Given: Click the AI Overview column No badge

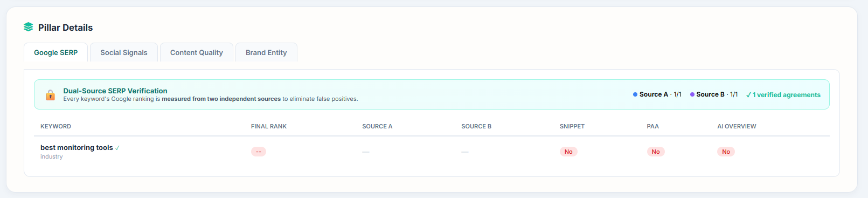Looking at the screenshot, I should pos(726,152).
